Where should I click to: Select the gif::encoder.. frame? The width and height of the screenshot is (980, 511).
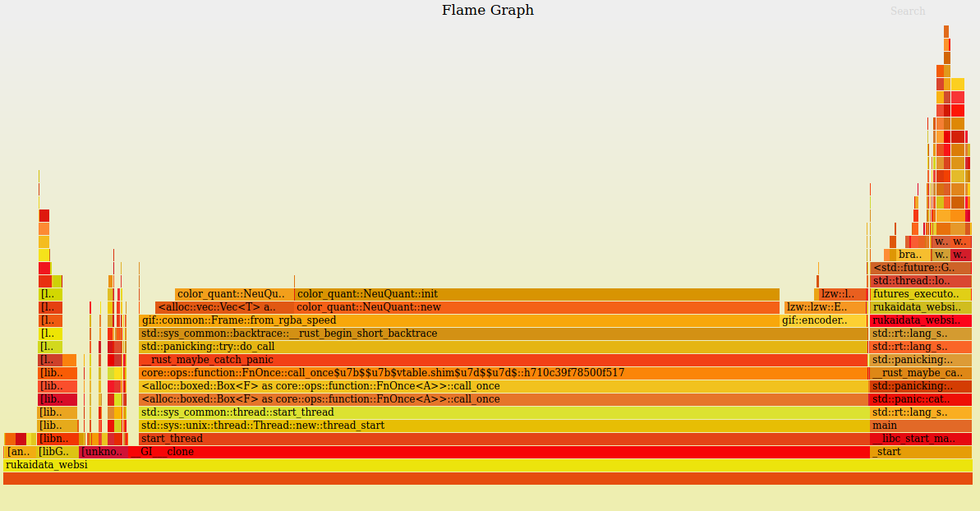pos(823,321)
